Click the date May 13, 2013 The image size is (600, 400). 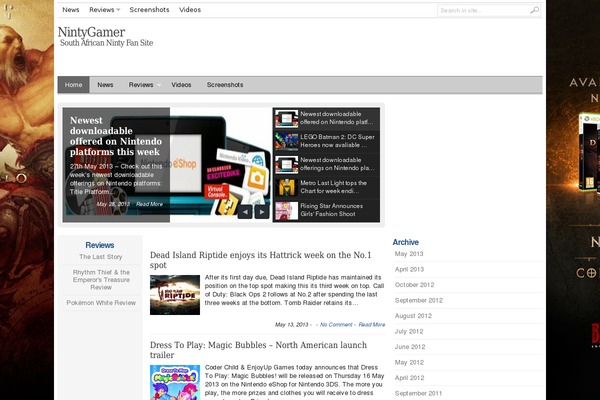pos(292,325)
